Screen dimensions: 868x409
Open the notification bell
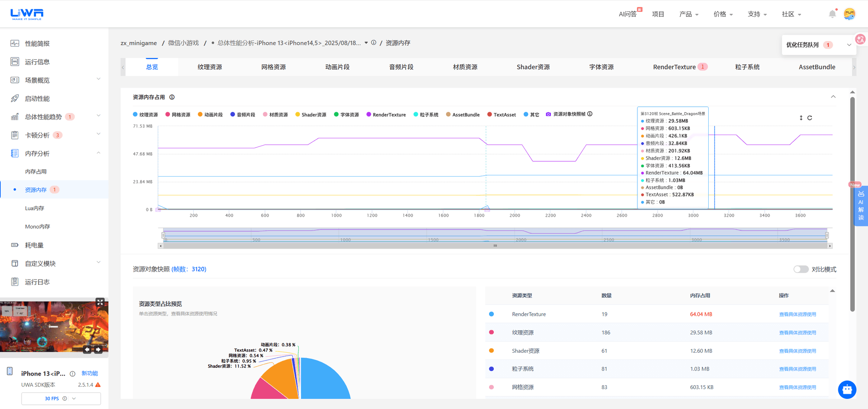(832, 14)
